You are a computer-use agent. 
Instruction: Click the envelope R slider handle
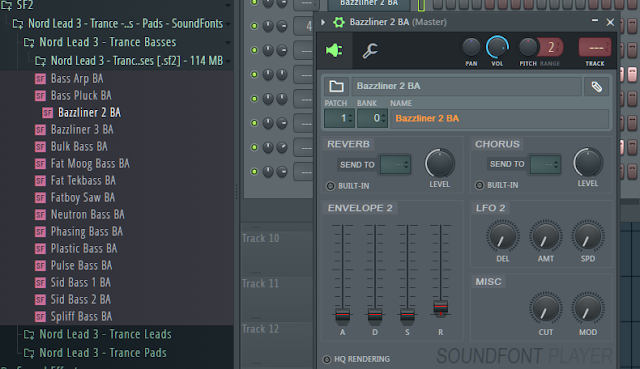point(440,307)
